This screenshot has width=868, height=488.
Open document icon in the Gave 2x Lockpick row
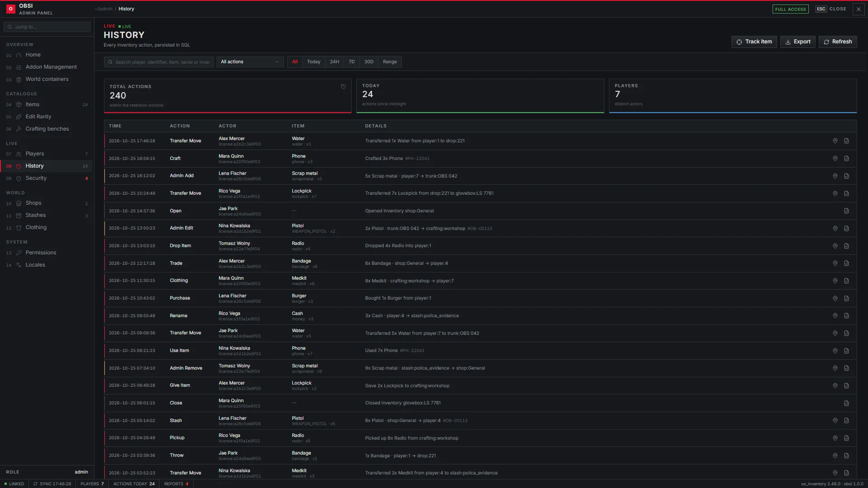pyautogui.click(x=846, y=386)
